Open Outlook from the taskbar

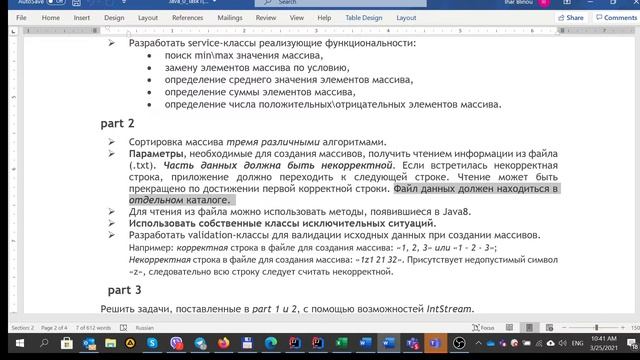tap(89, 343)
